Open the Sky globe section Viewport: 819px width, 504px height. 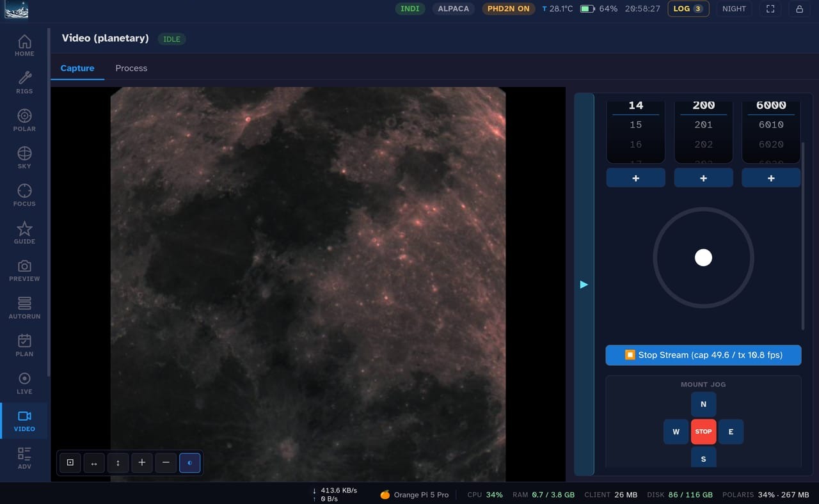point(24,159)
